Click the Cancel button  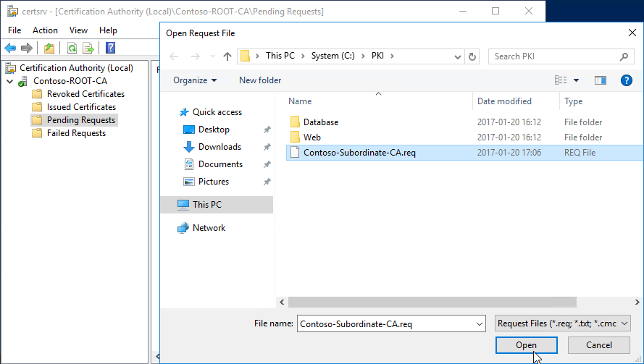click(x=599, y=345)
